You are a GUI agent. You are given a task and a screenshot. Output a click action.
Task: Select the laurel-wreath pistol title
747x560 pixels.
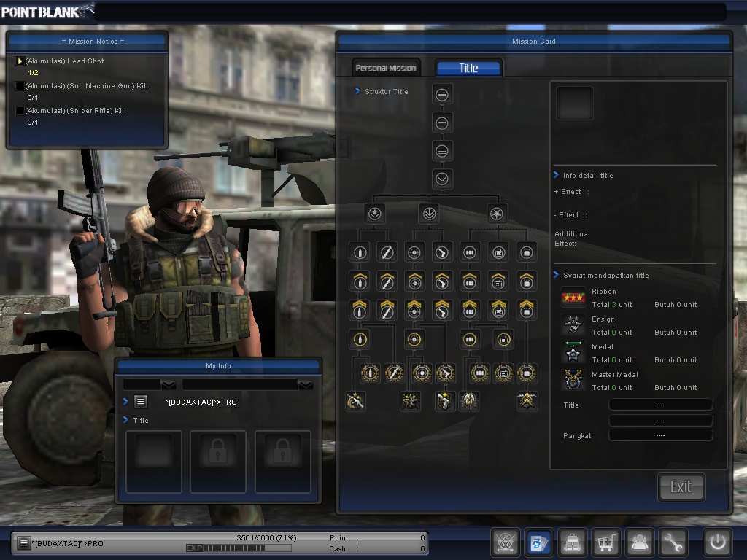click(445, 373)
